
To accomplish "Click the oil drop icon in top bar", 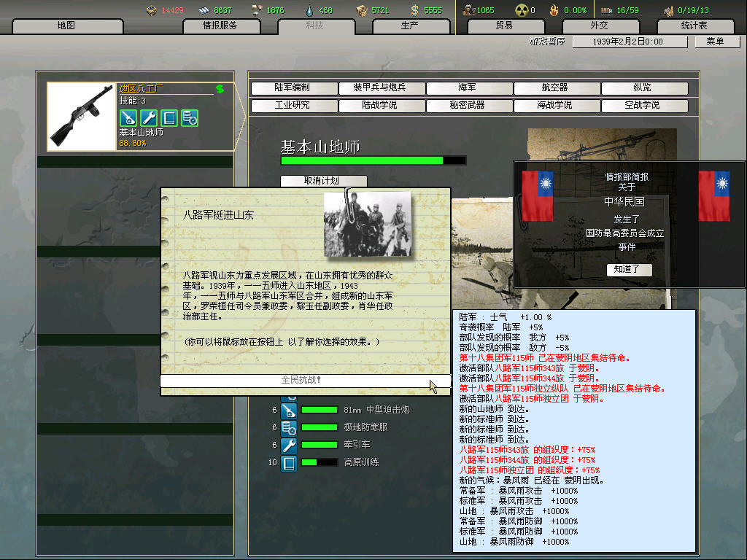I will [309, 10].
